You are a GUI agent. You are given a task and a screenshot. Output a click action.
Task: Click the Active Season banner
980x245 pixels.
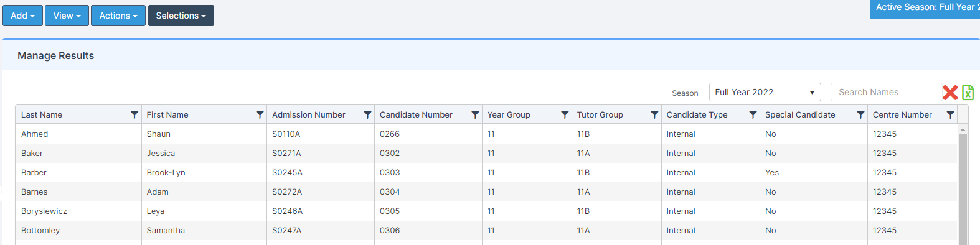(925, 9)
